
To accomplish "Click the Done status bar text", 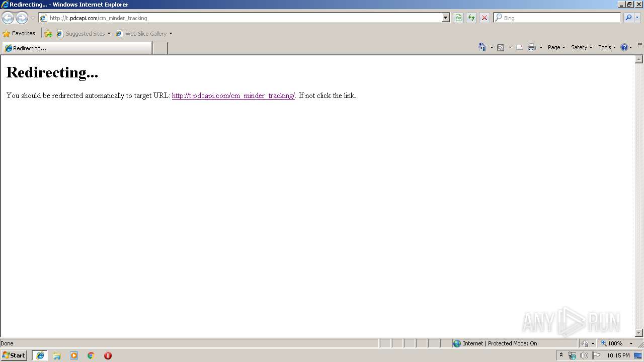I will [7, 343].
